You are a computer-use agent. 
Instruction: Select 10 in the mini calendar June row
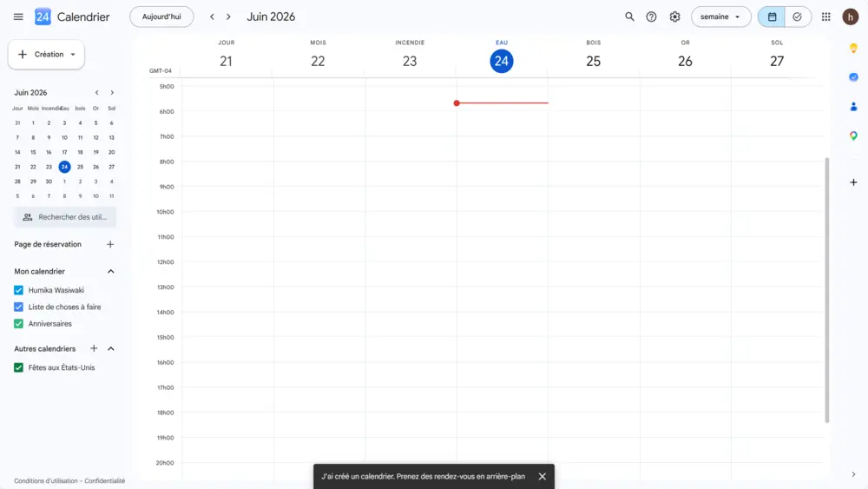coord(65,137)
